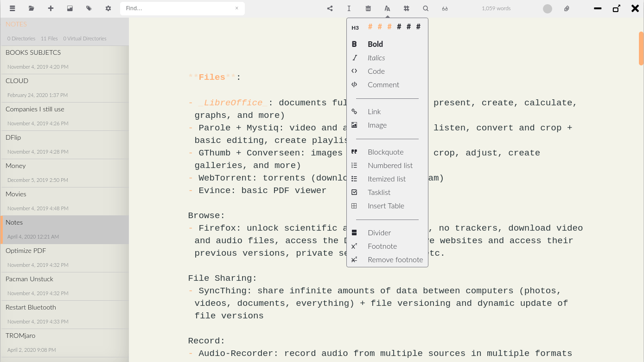The image size is (644, 362).
Task: Open the CLOUD file
Action: (x=64, y=88)
